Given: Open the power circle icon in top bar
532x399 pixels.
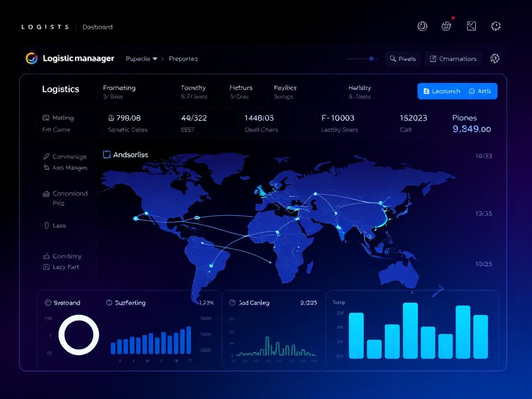Looking at the screenshot, I should 422,26.
